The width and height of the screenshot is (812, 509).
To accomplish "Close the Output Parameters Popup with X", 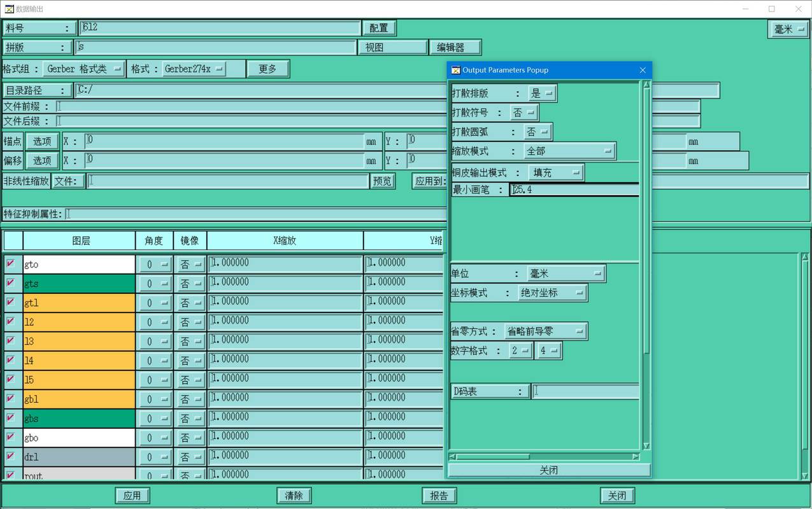I will 643,70.
